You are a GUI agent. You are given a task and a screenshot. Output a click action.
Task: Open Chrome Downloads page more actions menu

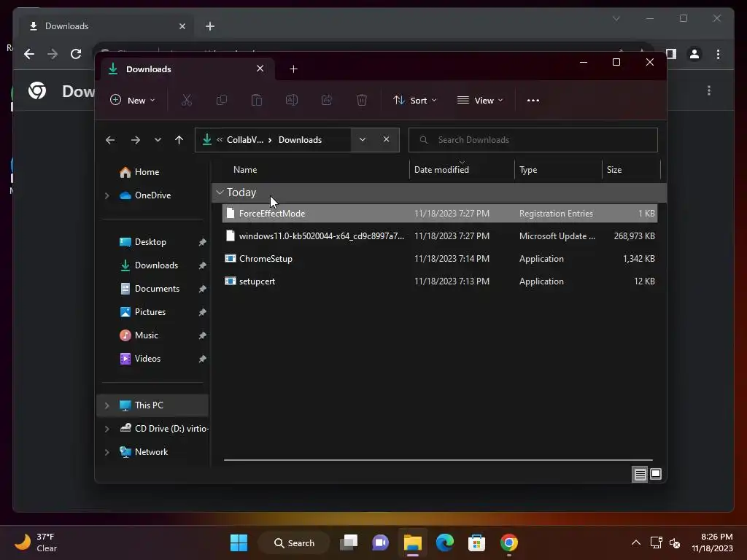tap(709, 90)
